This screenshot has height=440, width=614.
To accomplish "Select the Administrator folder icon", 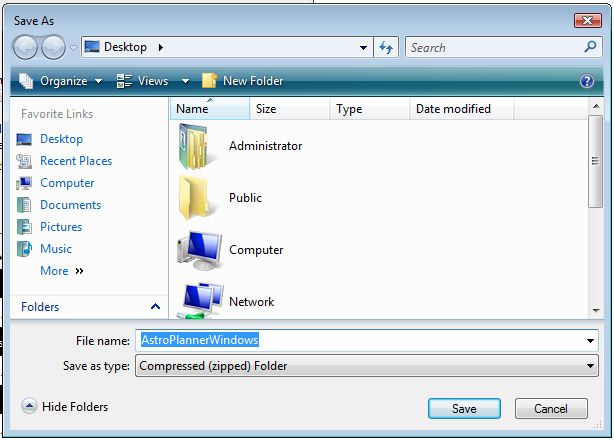I will (196, 146).
